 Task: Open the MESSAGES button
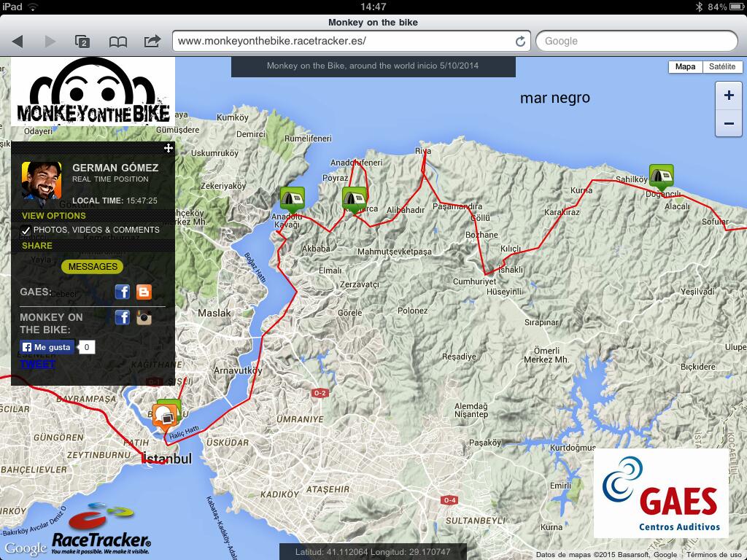93,267
